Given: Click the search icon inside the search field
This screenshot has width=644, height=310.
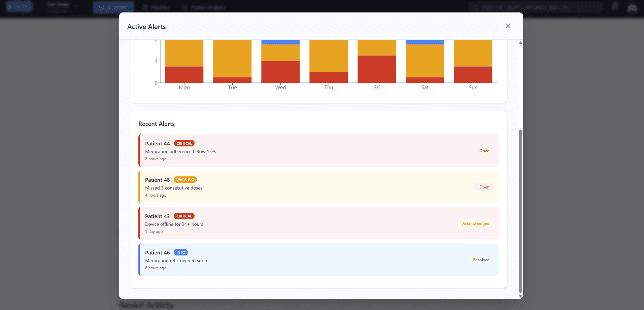Looking at the screenshot, I should [x=475, y=7].
